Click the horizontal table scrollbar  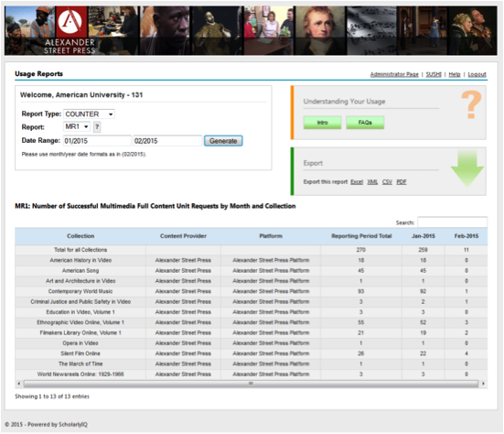point(251,384)
